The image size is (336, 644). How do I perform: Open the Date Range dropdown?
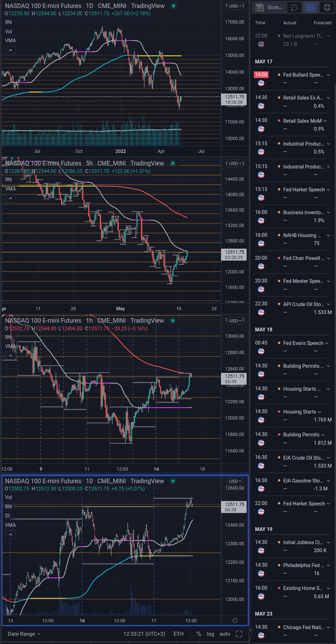point(24,634)
